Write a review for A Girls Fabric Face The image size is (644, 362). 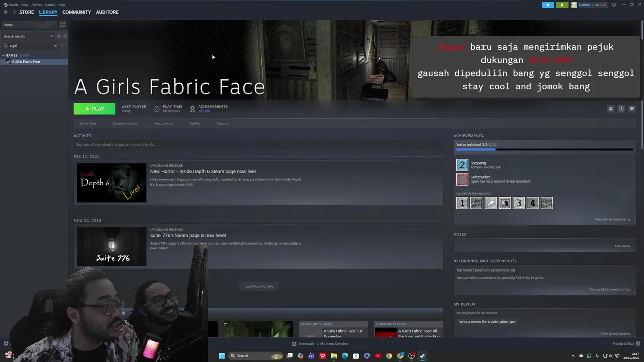point(487,322)
